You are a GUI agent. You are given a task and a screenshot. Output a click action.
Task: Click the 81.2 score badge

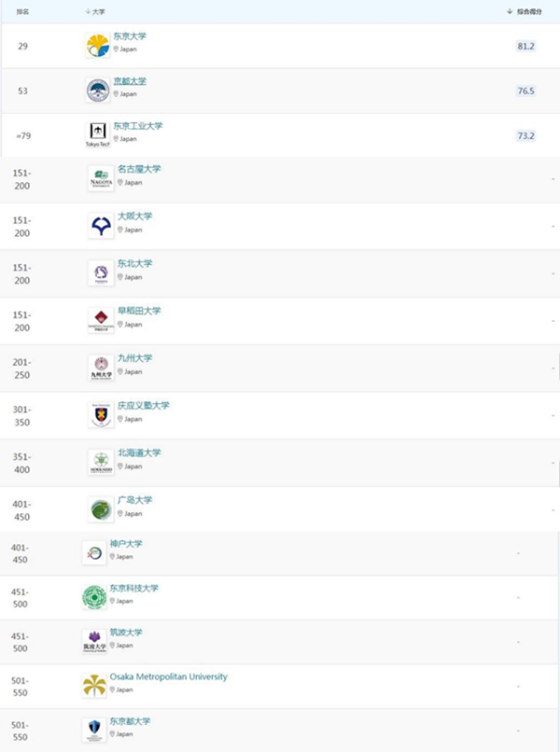click(x=525, y=46)
